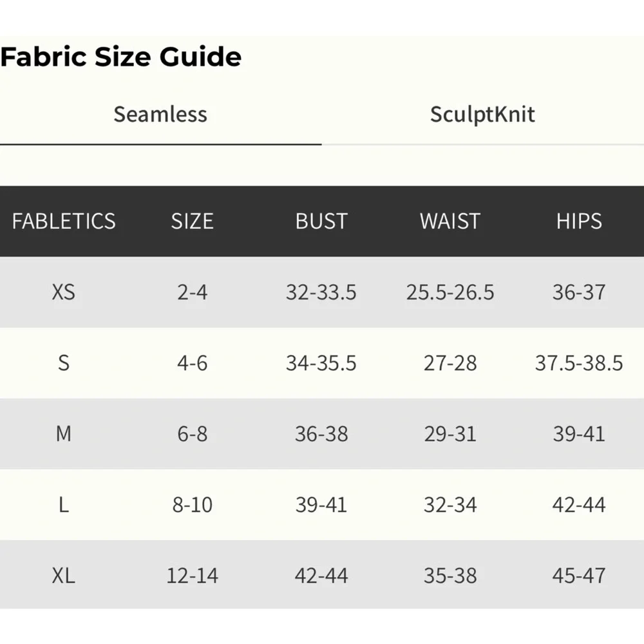The height and width of the screenshot is (644, 644).
Task: Select the Seamless tab
Action: coord(160,115)
